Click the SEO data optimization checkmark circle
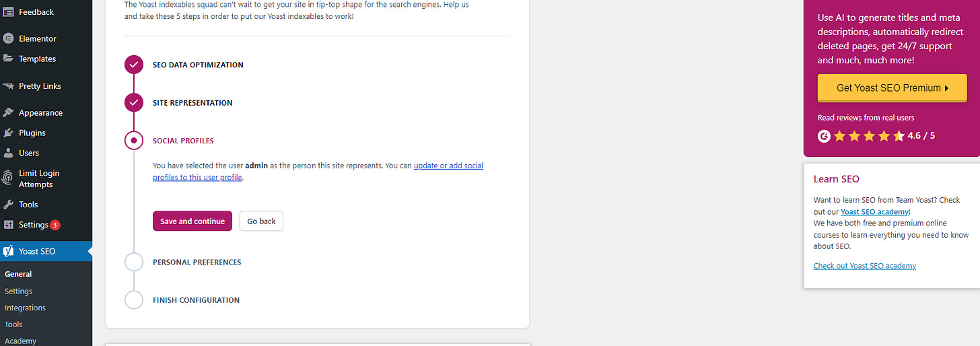The height and width of the screenshot is (346, 980). (134, 65)
